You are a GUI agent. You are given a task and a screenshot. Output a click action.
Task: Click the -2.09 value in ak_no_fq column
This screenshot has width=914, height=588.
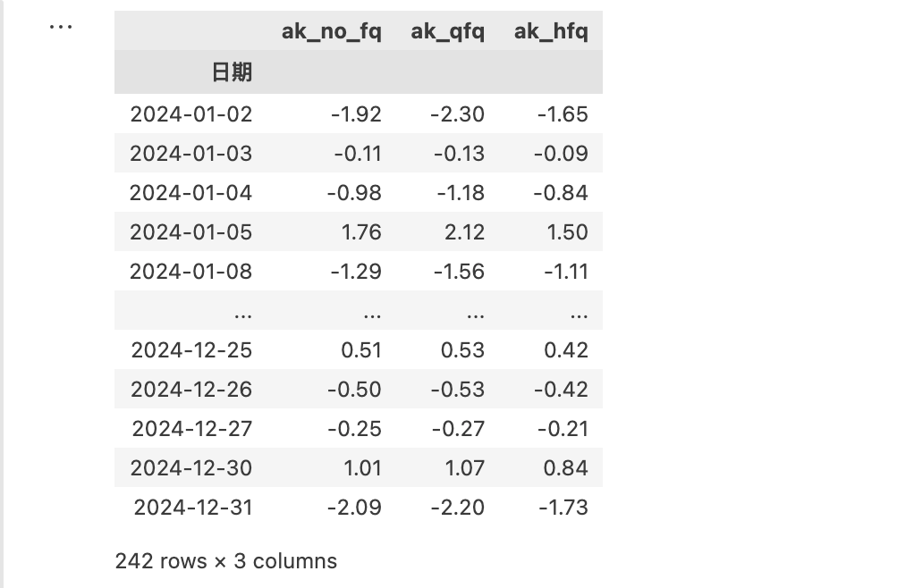354,508
